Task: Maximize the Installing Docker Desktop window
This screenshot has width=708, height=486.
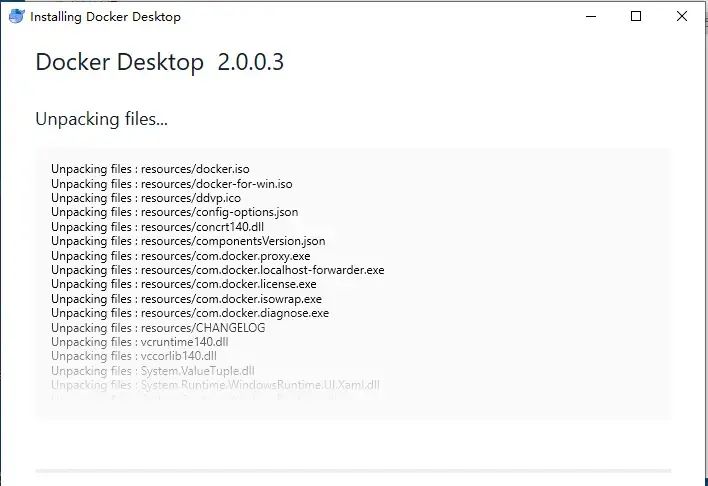Action: [x=636, y=16]
